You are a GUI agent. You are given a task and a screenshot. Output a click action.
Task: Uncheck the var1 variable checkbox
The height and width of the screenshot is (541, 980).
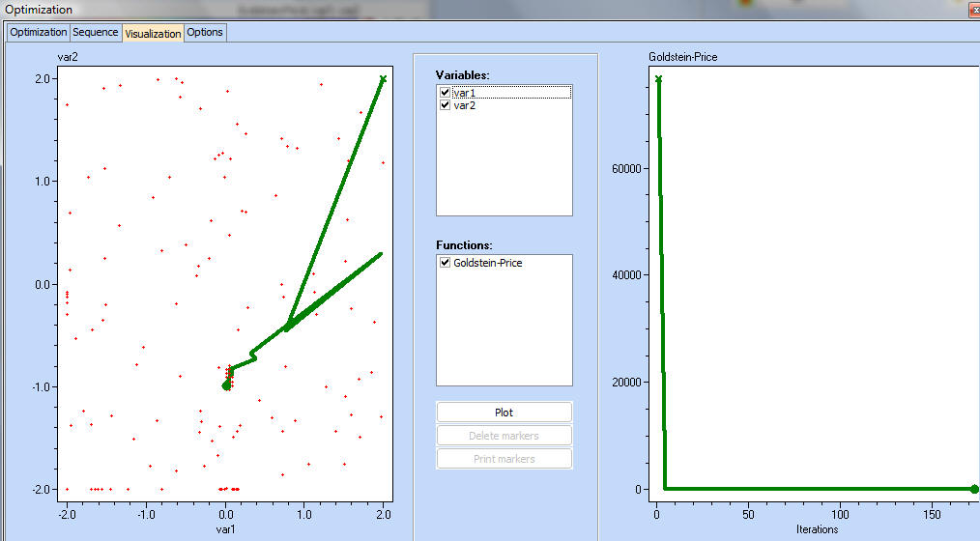445,93
